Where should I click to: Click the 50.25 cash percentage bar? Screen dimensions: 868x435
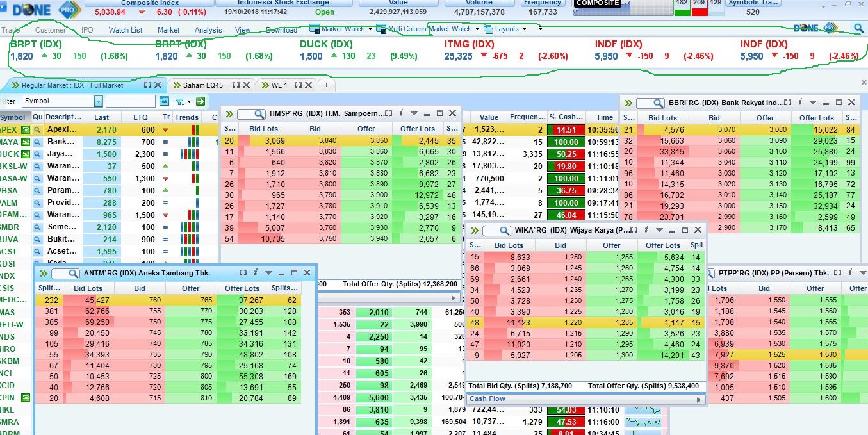pyautogui.click(x=566, y=154)
